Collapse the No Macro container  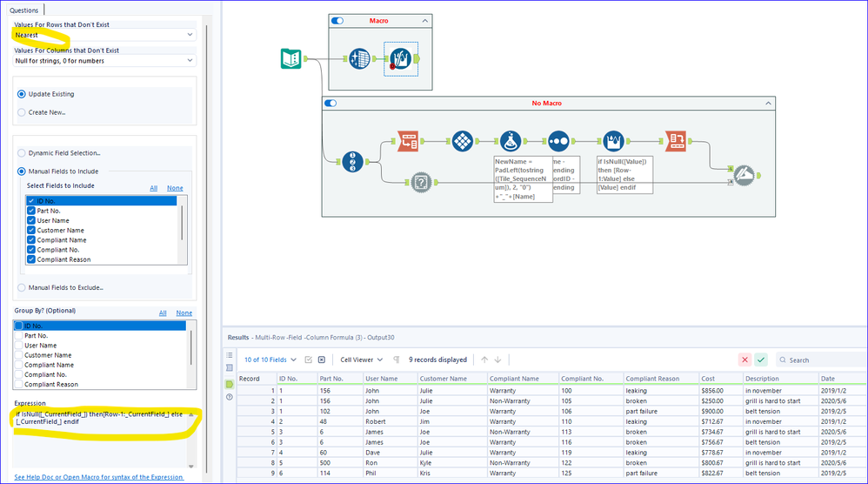tap(768, 103)
